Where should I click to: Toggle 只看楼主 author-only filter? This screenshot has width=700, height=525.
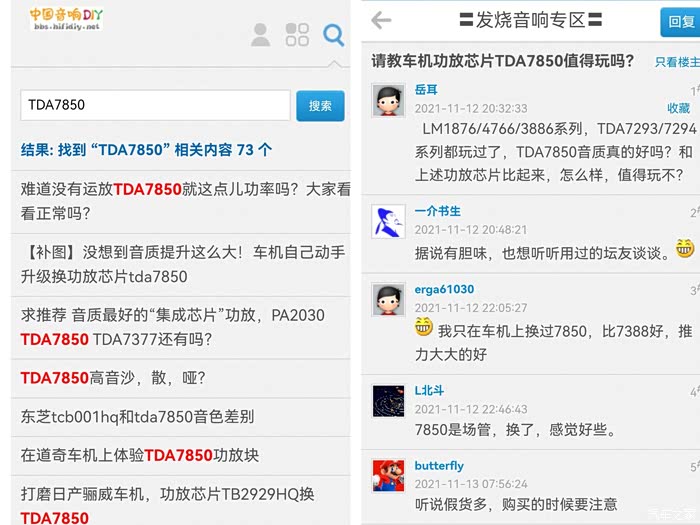tap(677, 62)
